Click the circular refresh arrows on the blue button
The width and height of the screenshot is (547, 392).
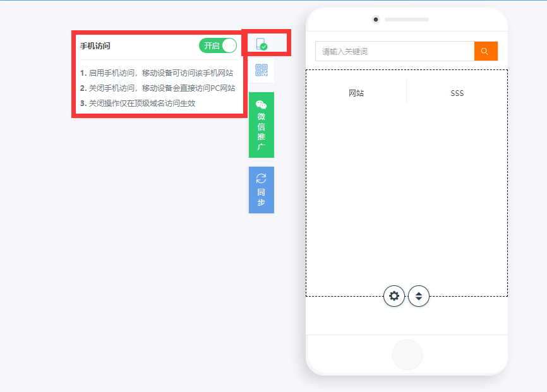261,179
